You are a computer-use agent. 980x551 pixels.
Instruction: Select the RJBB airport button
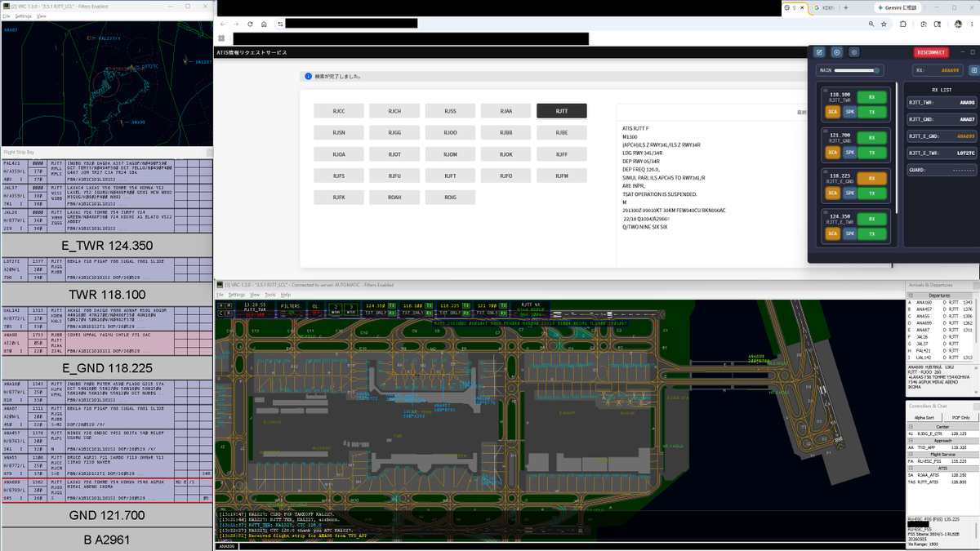(x=506, y=132)
